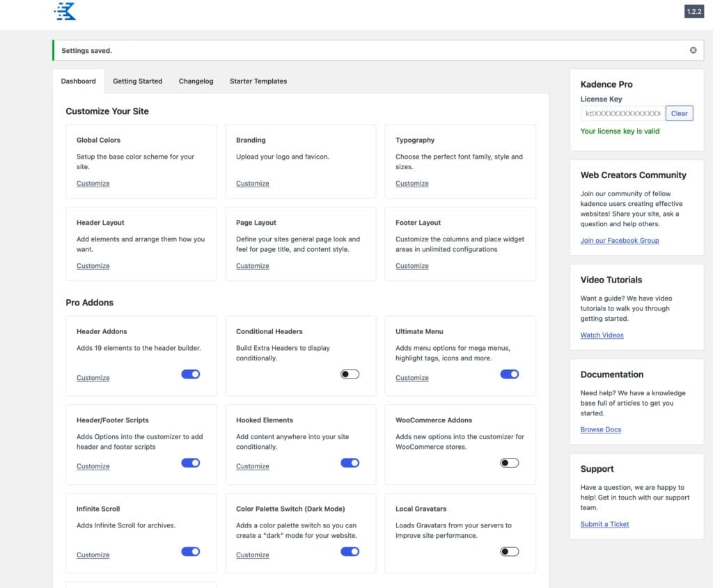This screenshot has height=588, width=713.
Task: Click the Pro Addons heading
Action: coord(90,303)
